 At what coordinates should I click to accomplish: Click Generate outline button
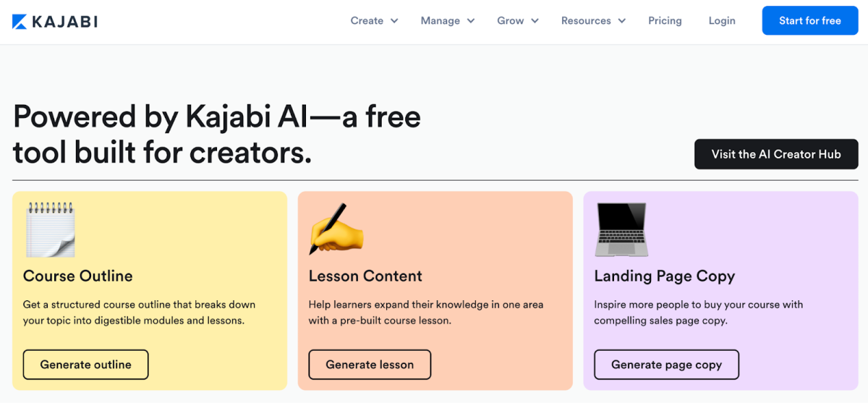[85, 365]
